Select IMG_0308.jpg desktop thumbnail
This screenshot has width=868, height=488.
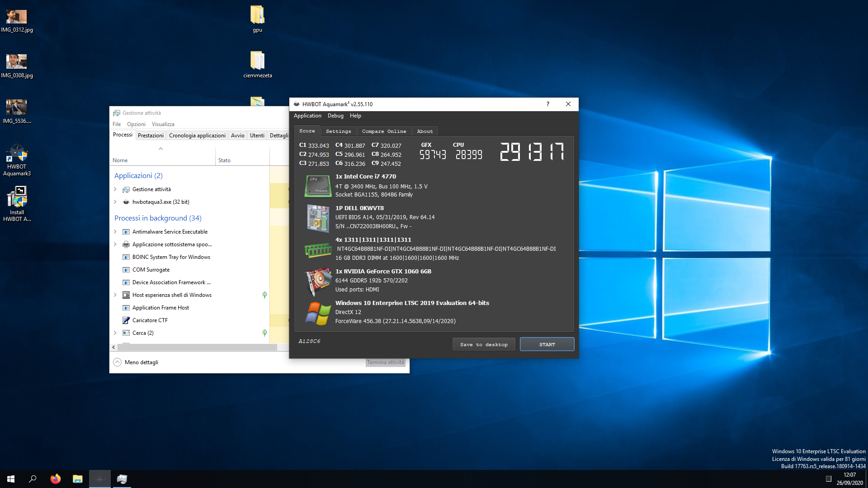click(x=17, y=66)
